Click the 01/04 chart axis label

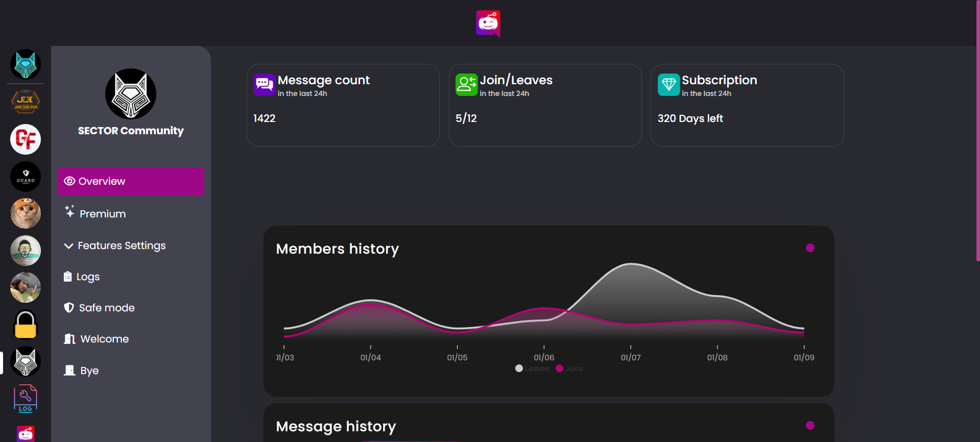pos(371,357)
